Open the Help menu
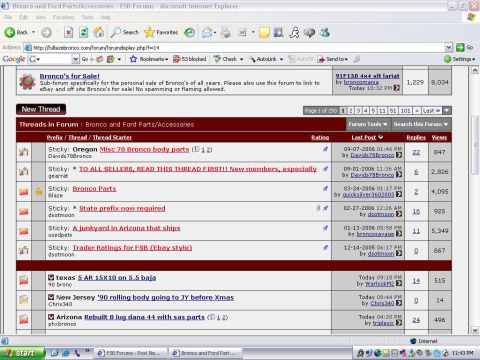The image size is (480, 360). tap(106, 17)
